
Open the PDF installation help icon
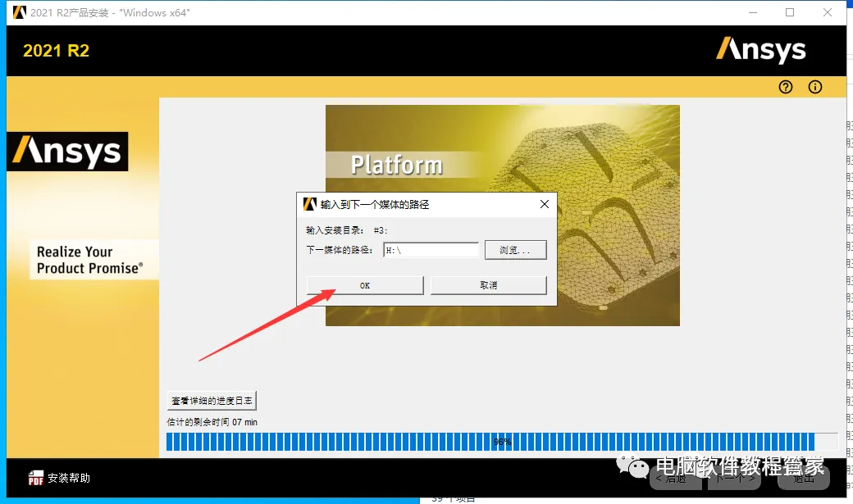pos(36,478)
